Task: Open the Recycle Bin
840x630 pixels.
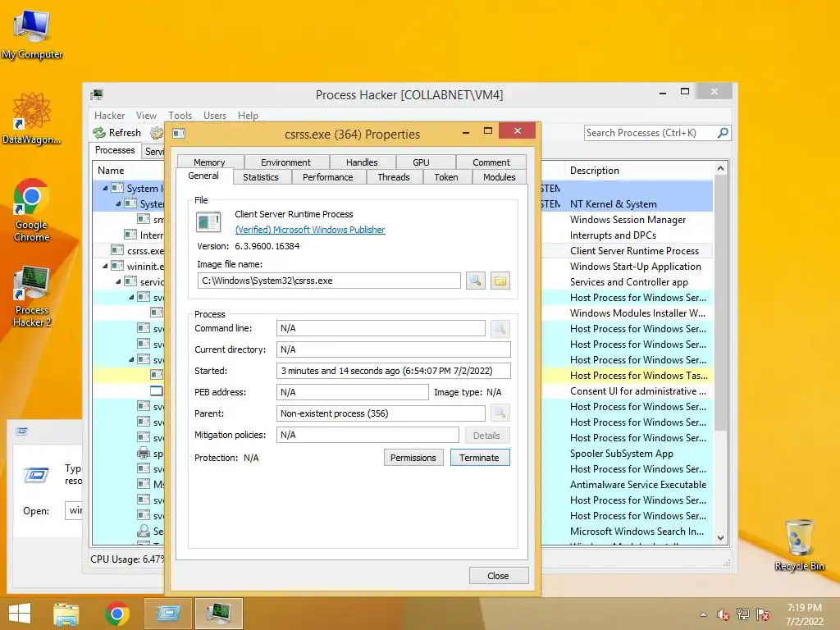Action: [799, 546]
